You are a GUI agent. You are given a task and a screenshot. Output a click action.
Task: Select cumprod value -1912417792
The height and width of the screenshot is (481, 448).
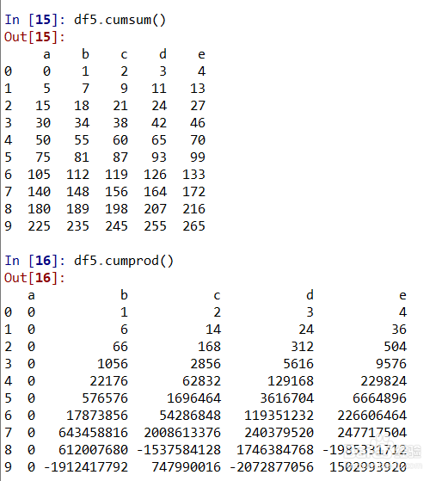pyautogui.click(x=86, y=467)
